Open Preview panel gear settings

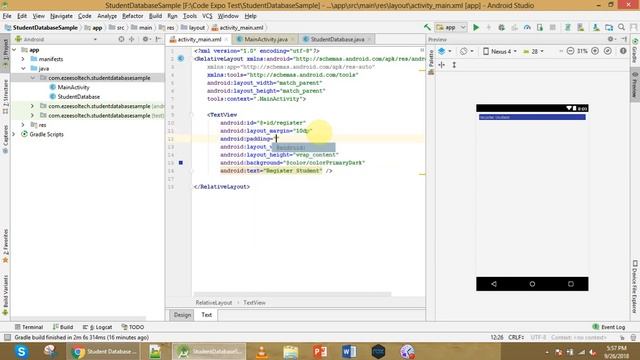pyautogui.click(x=611, y=39)
